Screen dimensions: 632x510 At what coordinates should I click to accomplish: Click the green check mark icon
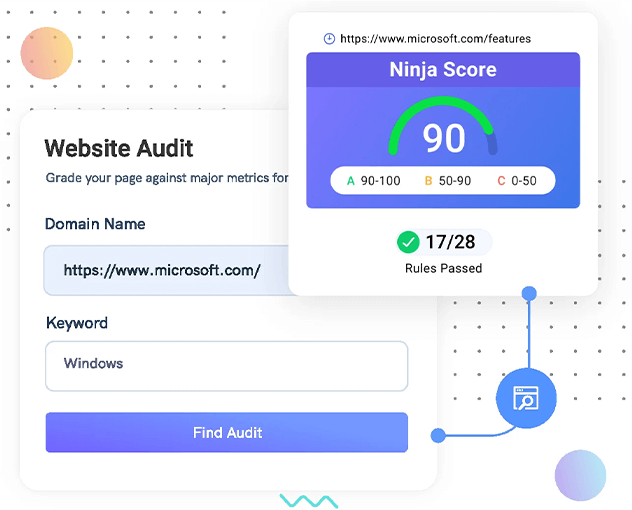[x=408, y=242]
